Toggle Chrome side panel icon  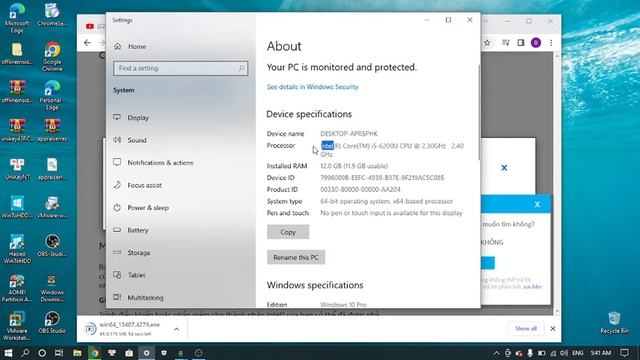(521, 42)
